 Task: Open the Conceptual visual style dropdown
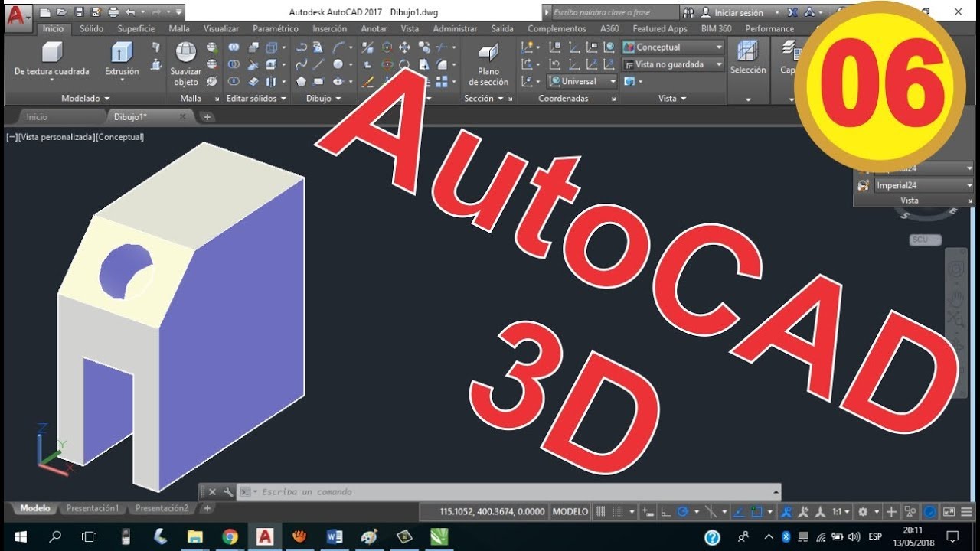[x=673, y=47]
